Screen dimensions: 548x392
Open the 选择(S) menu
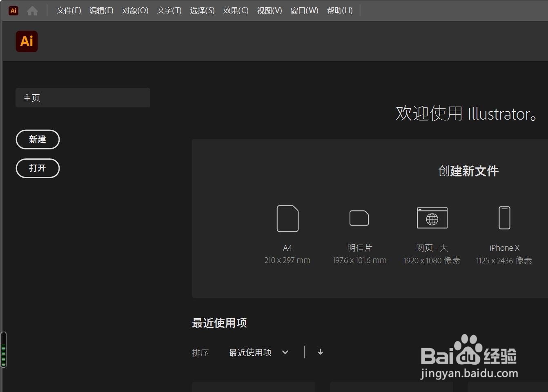(x=202, y=11)
